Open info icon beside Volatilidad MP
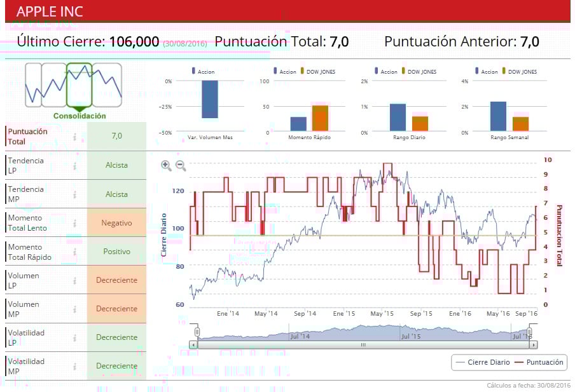 click(75, 366)
